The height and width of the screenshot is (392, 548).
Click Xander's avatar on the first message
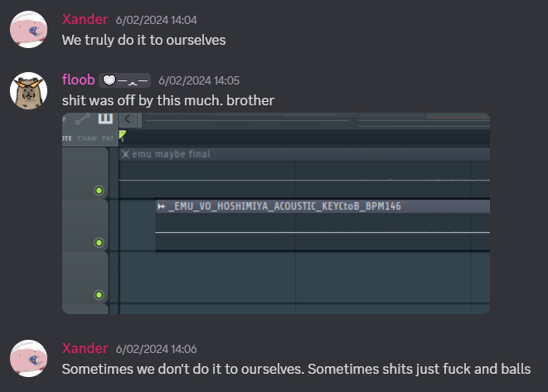click(28, 29)
